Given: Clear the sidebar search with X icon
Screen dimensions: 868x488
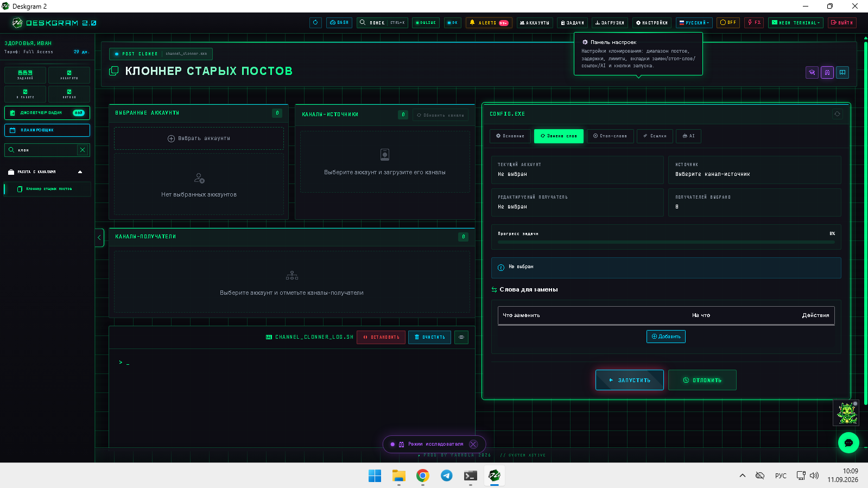Looking at the screenshot, I should click(x=83, y=150).
